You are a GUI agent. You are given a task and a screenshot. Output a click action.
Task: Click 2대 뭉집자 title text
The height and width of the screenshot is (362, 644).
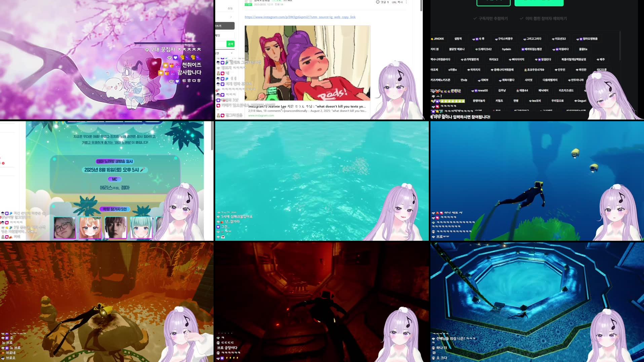(163, 50)
